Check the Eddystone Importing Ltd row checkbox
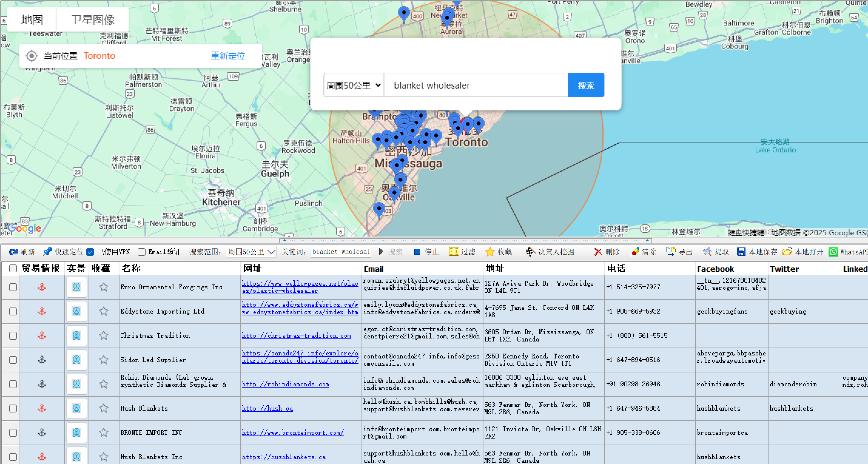Image resolution: width=868 pixels, height=464 pixels. [x=13, y=311]
